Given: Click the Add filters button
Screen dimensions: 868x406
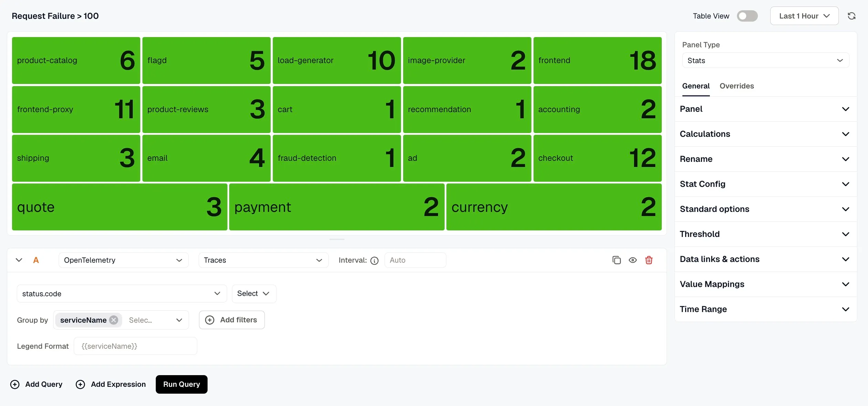Looking at the screenshot, I should tap(232, 320).
